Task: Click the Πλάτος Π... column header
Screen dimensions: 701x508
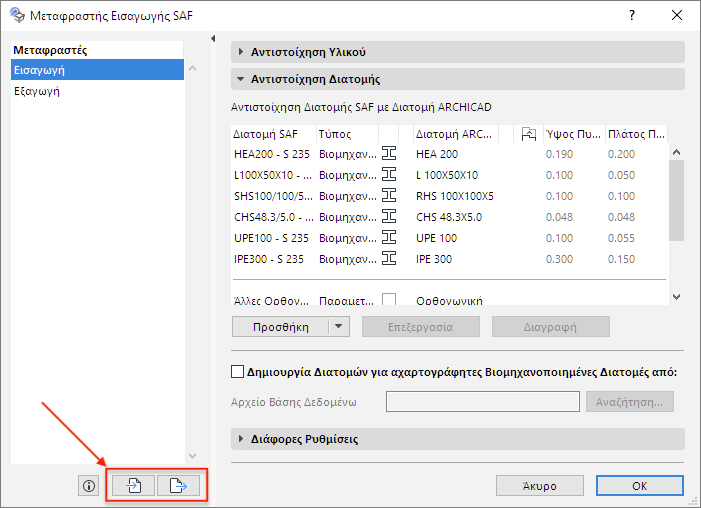Action: pyautogui.click(x=636, y=134)
